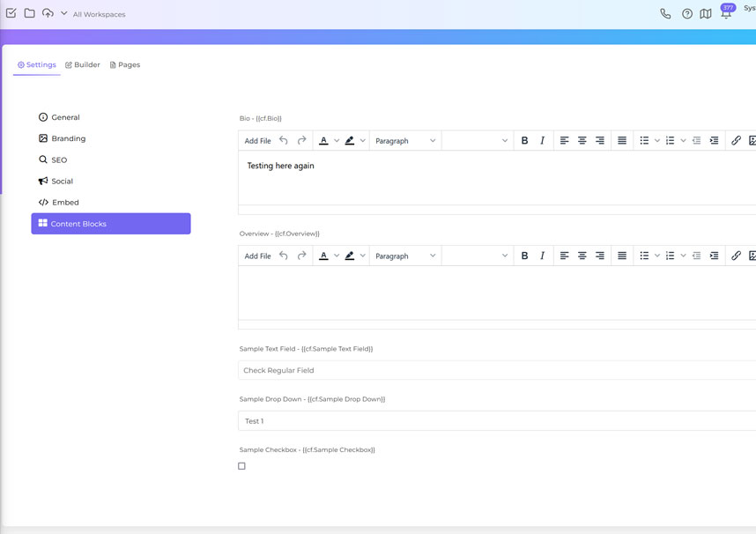Click the map icon in header

coord(706,14)
